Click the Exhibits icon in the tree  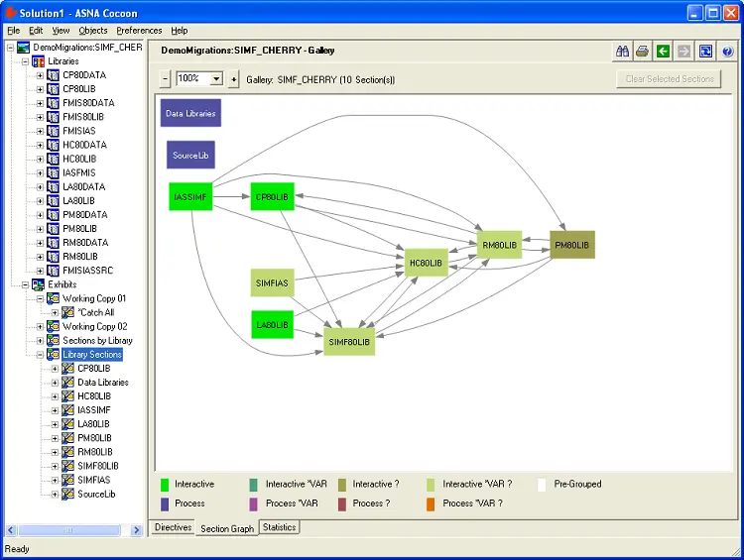tap(39, 284)
